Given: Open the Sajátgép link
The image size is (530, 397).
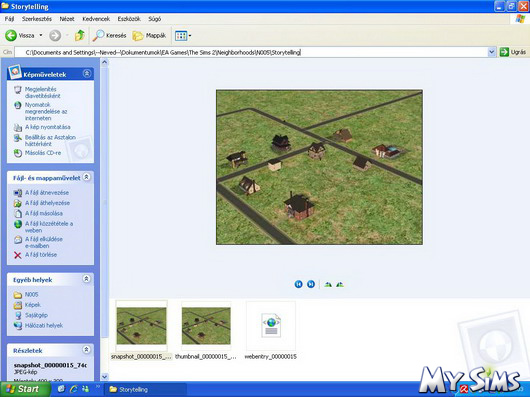Looking at the screenshot, I should (36, 315).
